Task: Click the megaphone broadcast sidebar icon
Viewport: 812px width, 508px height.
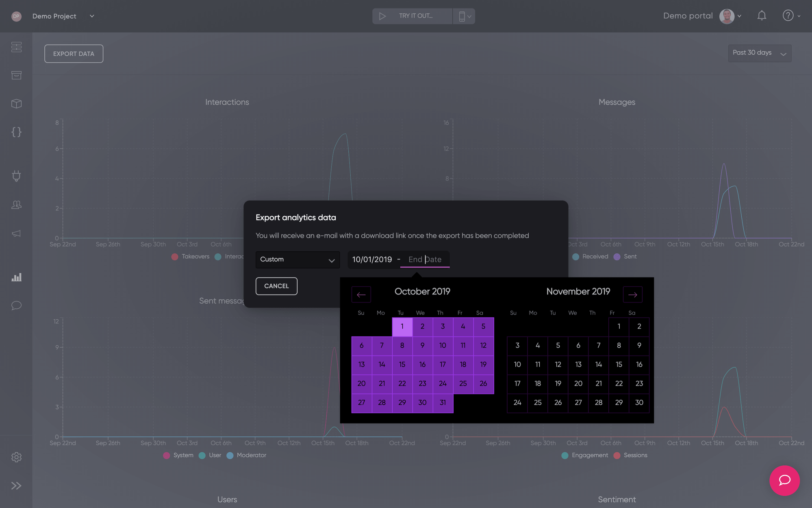Action: click(16, 233)
